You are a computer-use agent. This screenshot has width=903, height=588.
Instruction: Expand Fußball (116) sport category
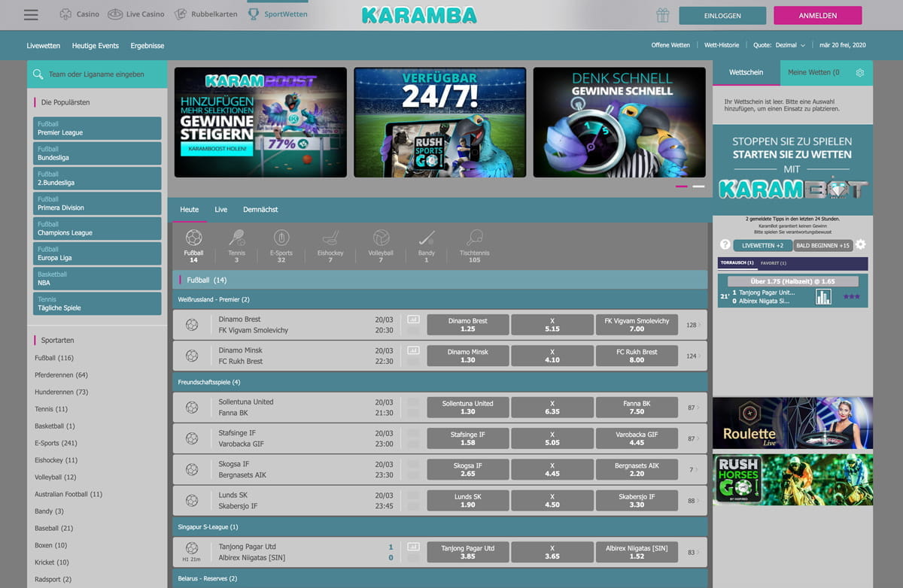tap(54, 358)
